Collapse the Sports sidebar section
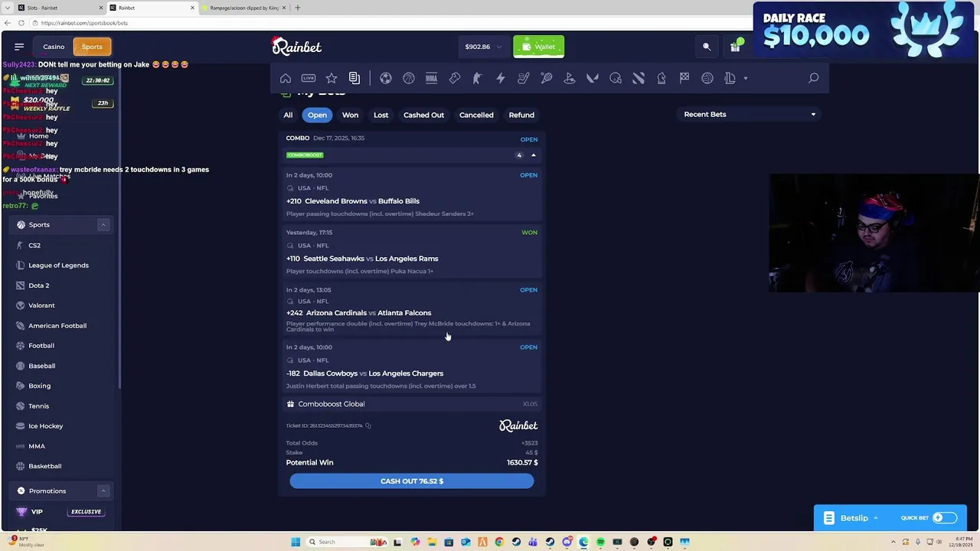 click(x=103, y=225)
